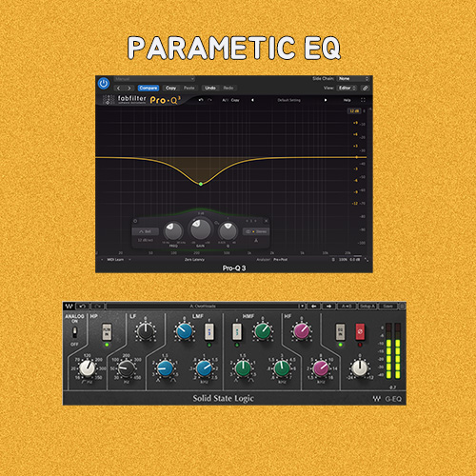Click the Pro-Q window resize corner icon

click(367, 260)
